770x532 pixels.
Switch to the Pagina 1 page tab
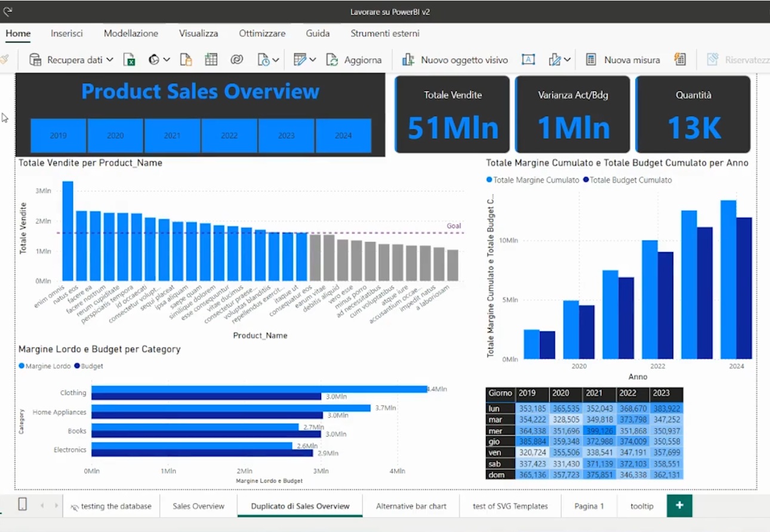tap(589, 506)
